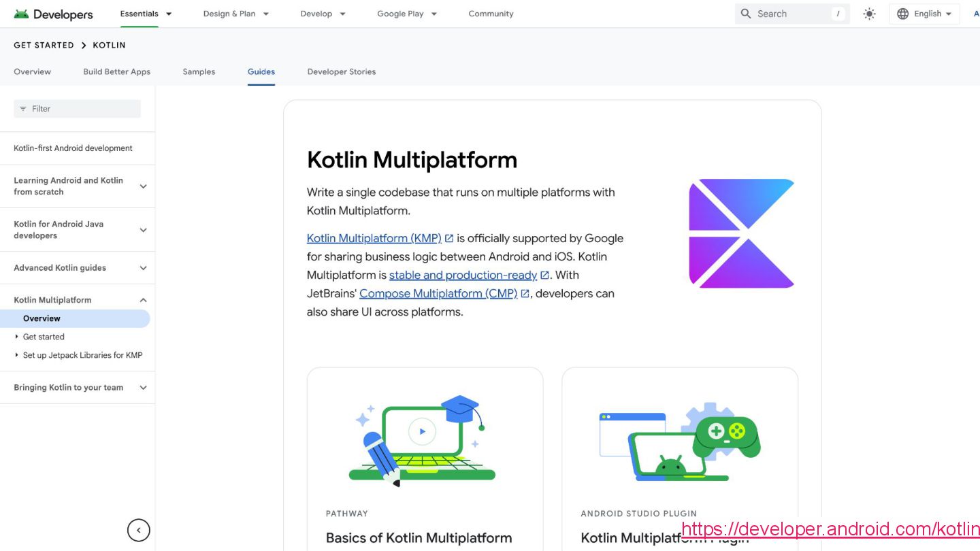Viewport: 980px width, 551px height.
Task: Expand Learning Android and Kotlin from scratch
Action: pyautogui.click(x=143, y=186)
